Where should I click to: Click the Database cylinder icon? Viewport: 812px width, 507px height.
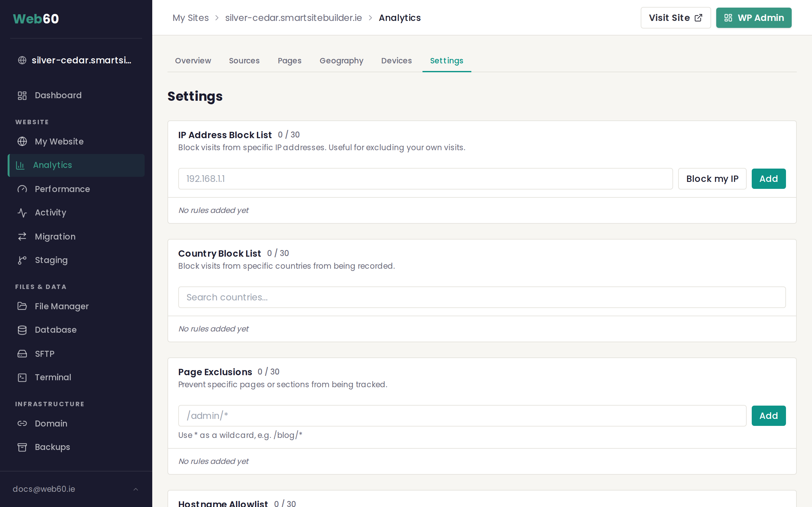click(x=22, y=330)
